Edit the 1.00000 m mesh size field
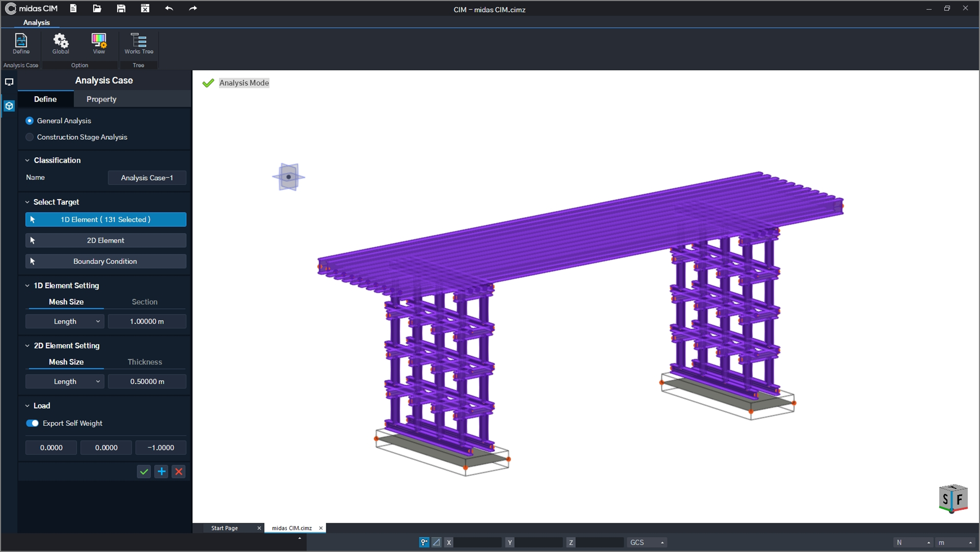Viewport: 980px width, 552px height. [147, 321]
